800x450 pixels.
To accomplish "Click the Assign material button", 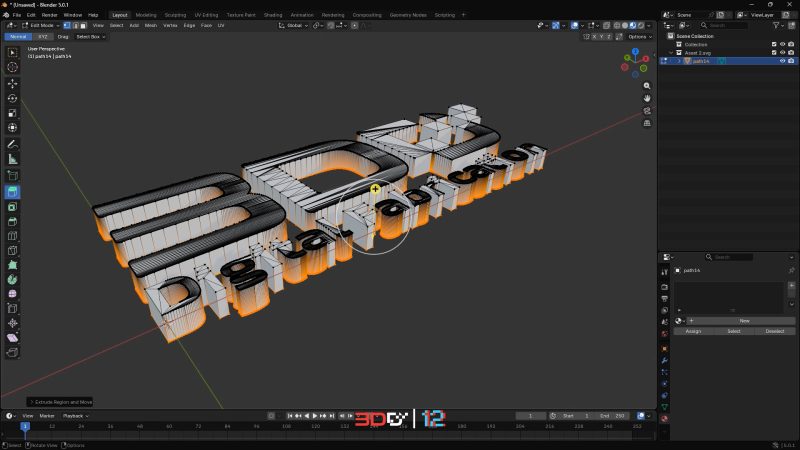I will pyautogui.click(x=692, y=331).
